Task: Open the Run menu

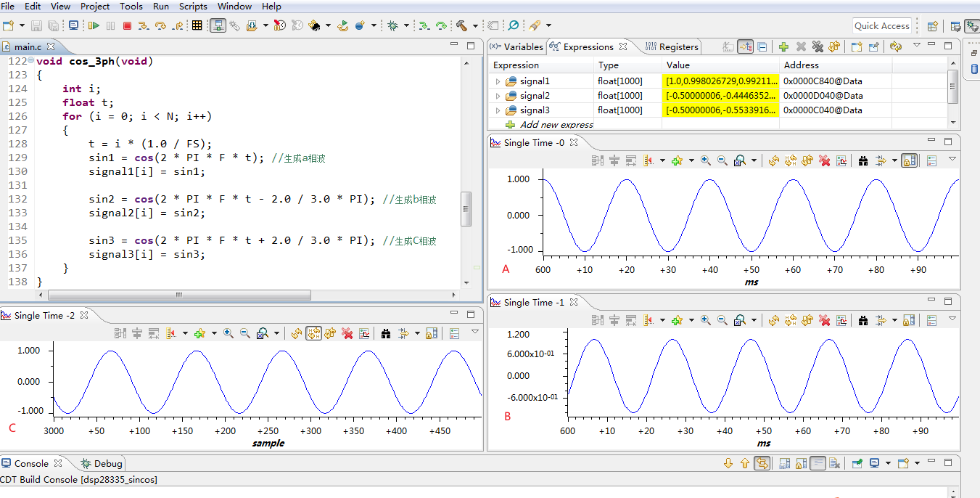Action: [x=161, y=7]
